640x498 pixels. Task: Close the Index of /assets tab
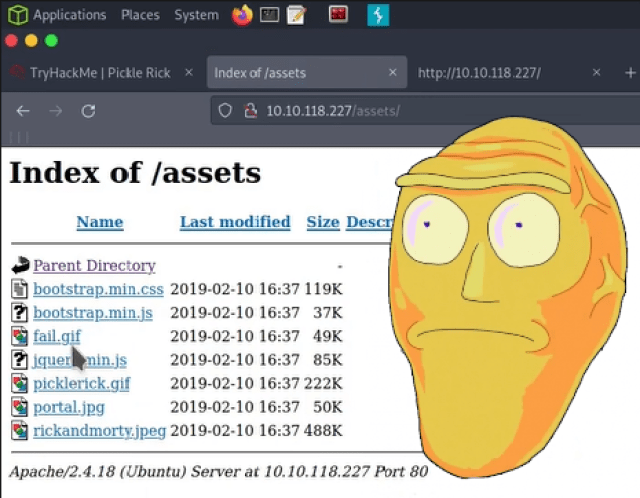(x=393, y=73)
